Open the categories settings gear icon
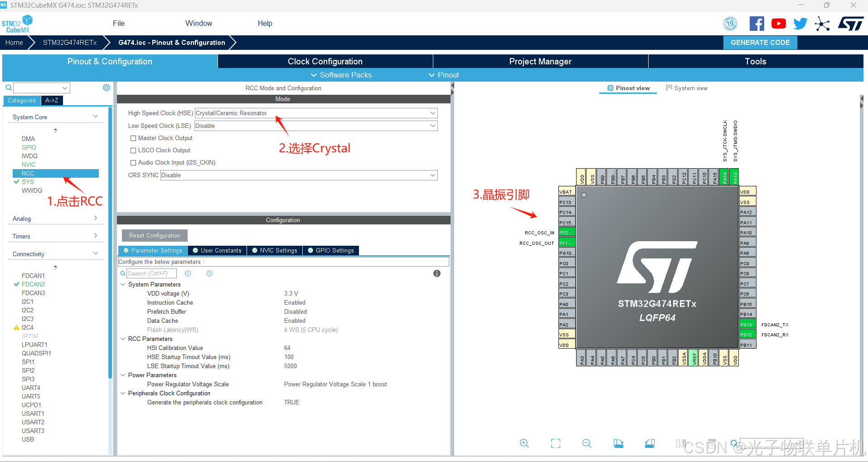The width and height of the screenshot is (868, 462). click(107, 88)
